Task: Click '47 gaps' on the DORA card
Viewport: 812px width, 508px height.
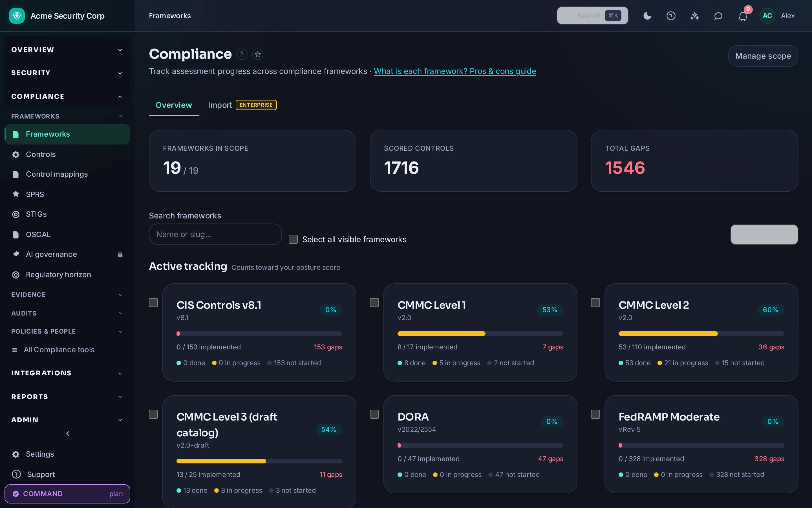Action: tap(550, 459)
